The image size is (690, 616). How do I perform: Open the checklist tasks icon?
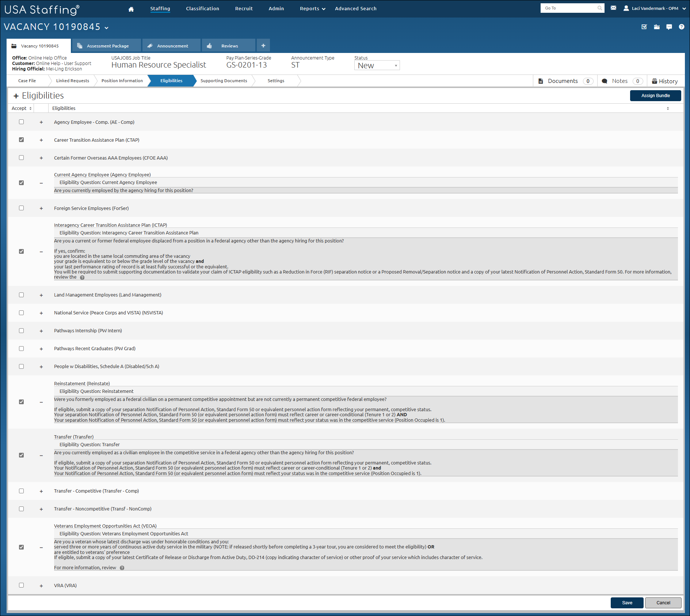point(644,27)
